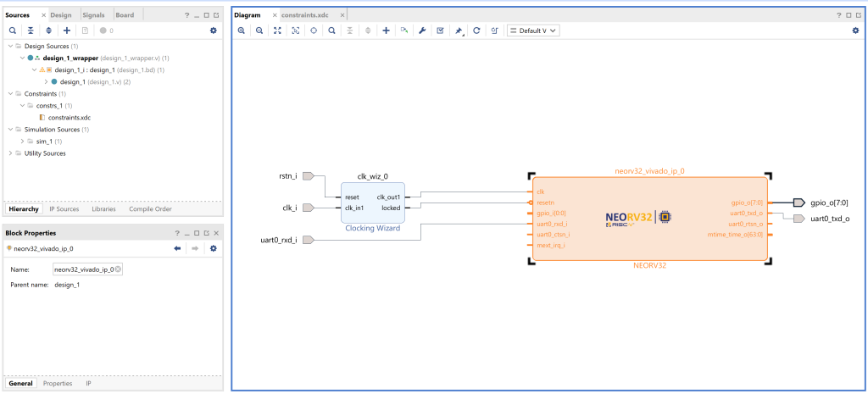Open the Properties tab in Block Properties
Viewport: 868px width, 394px height.
point(58,383)
